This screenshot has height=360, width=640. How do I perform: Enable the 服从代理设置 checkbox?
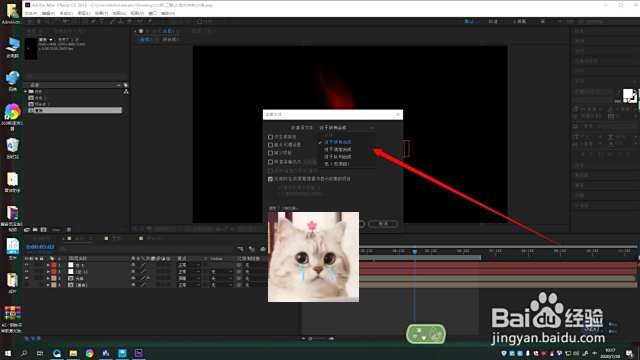point(270,145)
